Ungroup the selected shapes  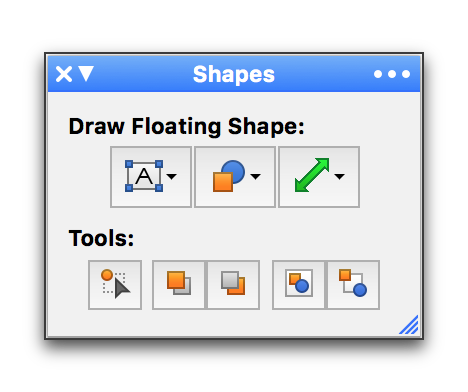[353, 285]
